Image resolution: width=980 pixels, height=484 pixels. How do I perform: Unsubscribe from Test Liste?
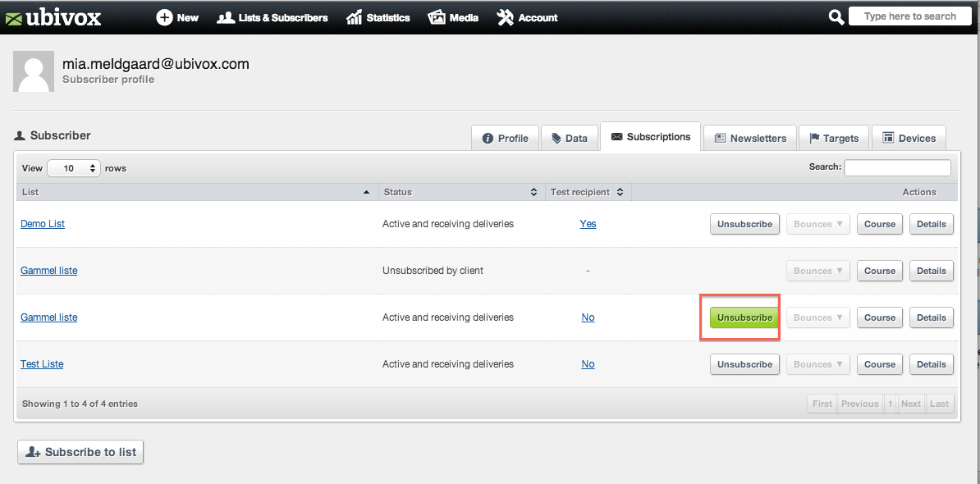(745, 365)
